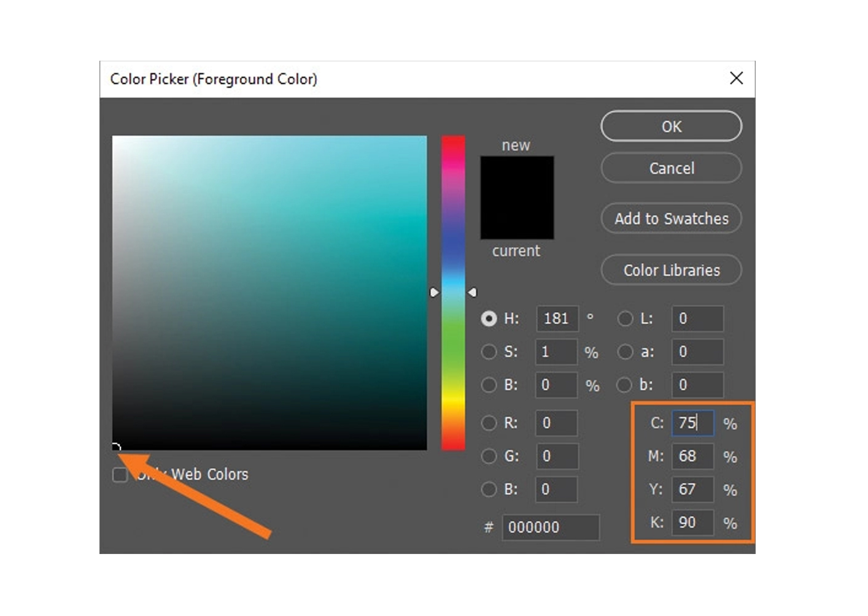Click the new color black swatch
868x616 pixels.
(x=517, y=177)
